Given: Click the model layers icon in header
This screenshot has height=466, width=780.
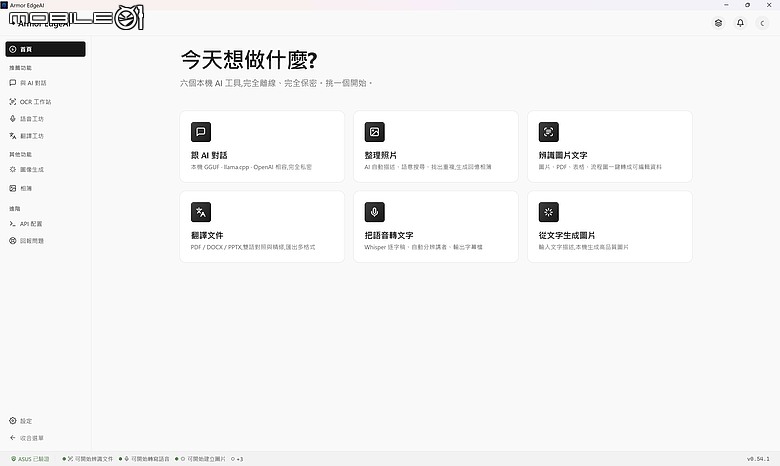Looking at the screenshot, I should tap(718, 23).
